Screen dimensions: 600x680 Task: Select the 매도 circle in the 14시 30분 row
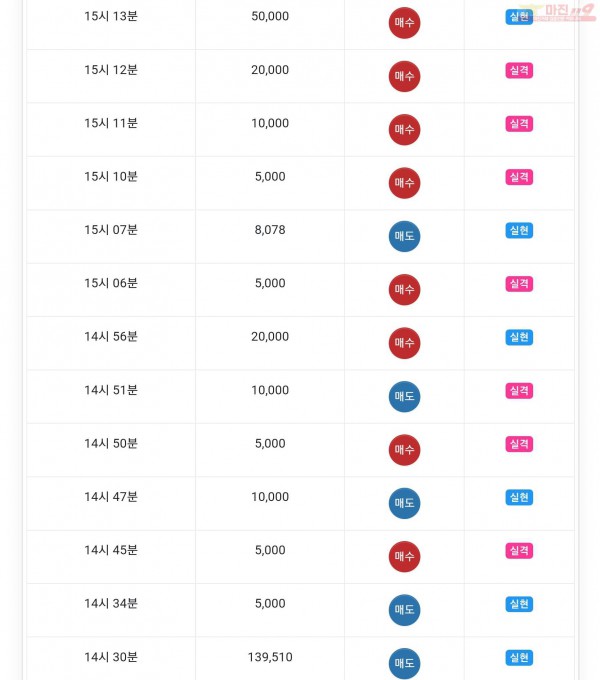[x=404, y=663]
